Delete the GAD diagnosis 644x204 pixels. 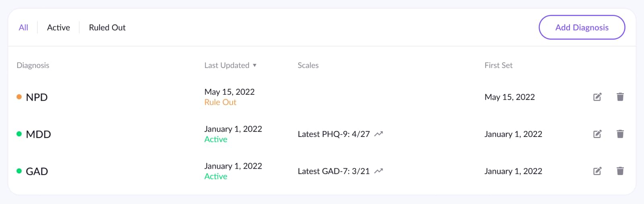620,171
